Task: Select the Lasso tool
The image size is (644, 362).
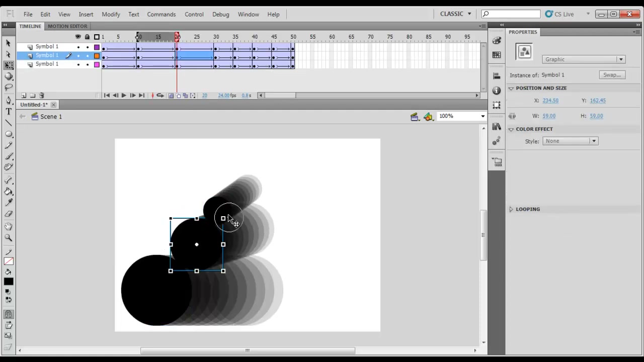Action: (x=9, y=87)
